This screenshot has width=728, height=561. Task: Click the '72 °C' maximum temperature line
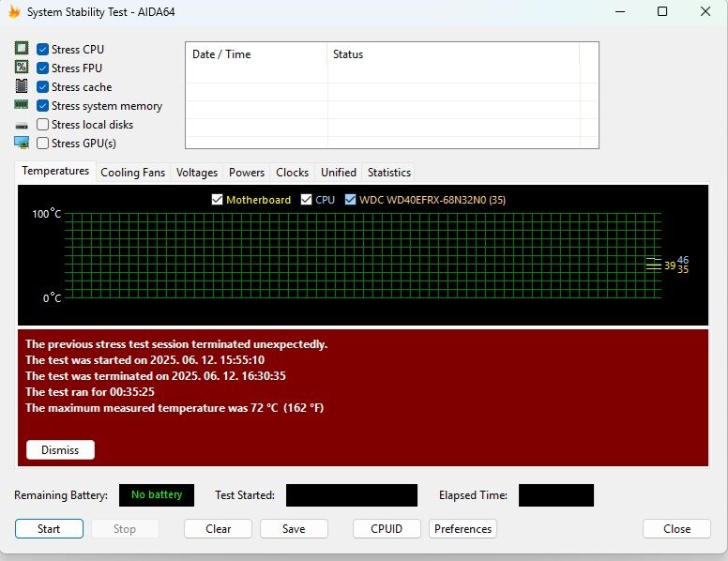(x=174, y=408)
